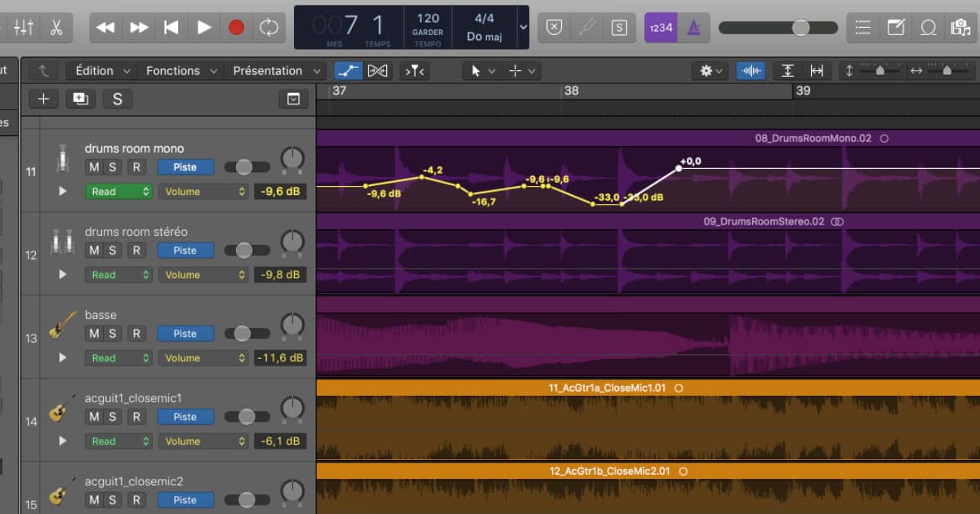Viewport: 980px width, 514px height.
Task: Open the media Browsers icon
Action: [x=960, y=28]
